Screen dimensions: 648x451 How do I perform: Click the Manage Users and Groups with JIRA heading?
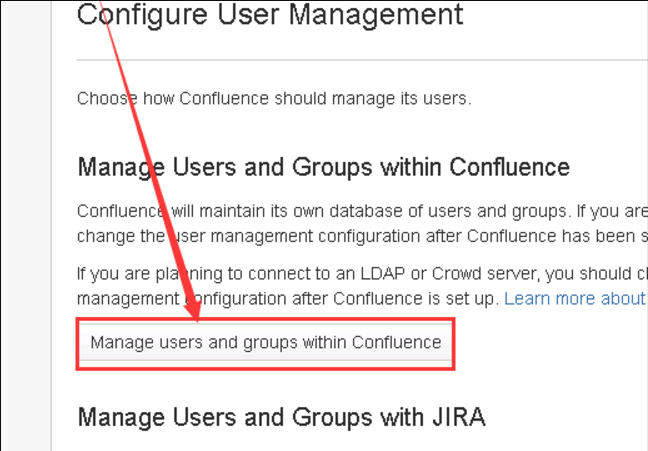(x=281, y=417)
